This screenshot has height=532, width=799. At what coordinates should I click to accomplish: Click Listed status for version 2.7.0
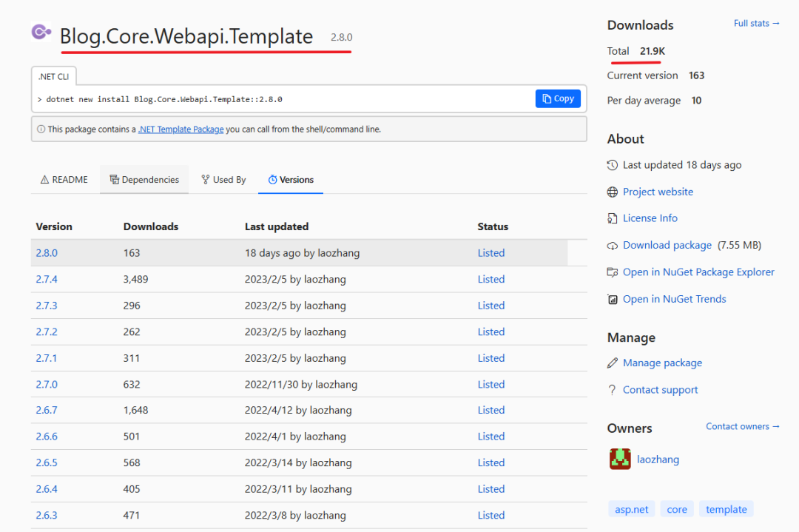[491, 384]
